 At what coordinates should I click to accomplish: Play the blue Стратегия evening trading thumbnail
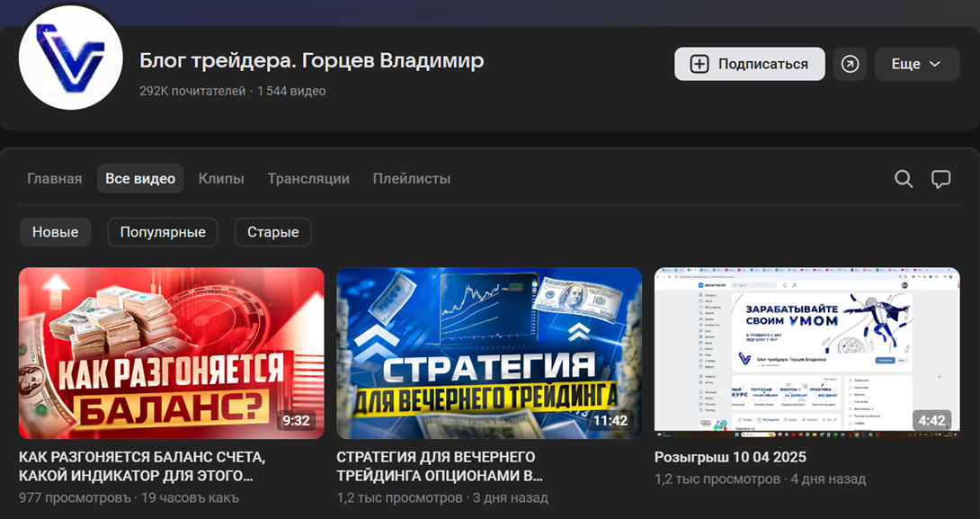(x=488, y=353)
